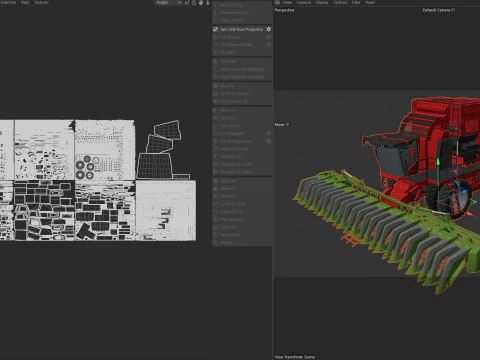This screenshot has height=360, width=480.
Task: Select the UV Weld command
Action: point(242,52)
